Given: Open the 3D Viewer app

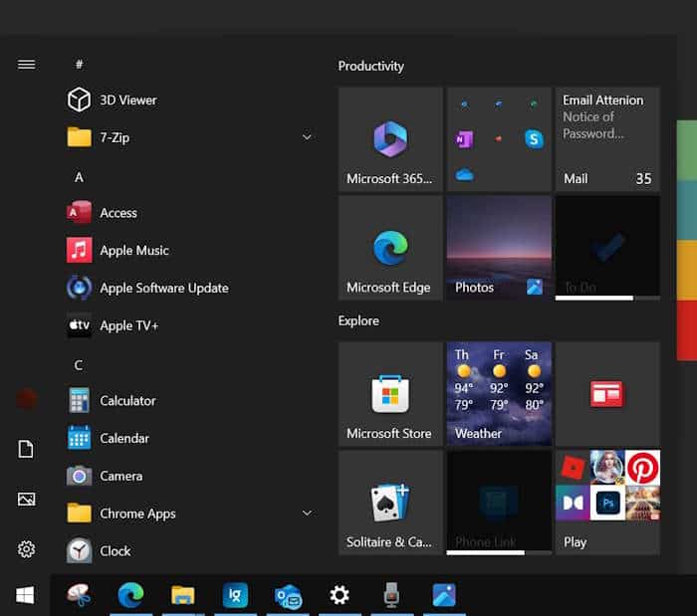Looking at the screenshot, I should pyautogui.click(x=191, y=100).
